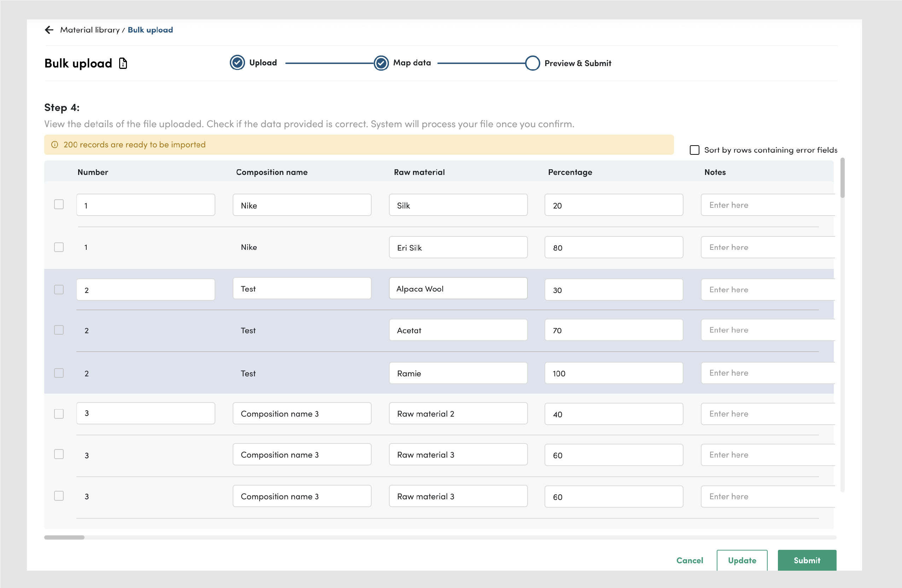Click the document icon beside Bulk upload
902x588 pixels.
123,63
